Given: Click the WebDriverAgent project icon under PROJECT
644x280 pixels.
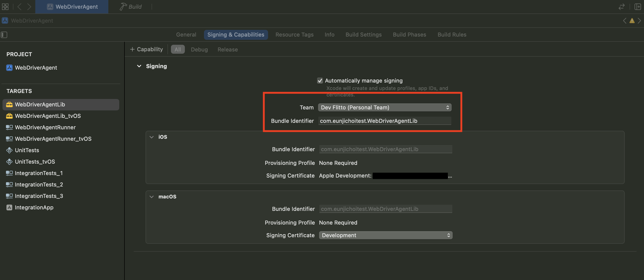Looking at the screenshot, I should point(9,68).
